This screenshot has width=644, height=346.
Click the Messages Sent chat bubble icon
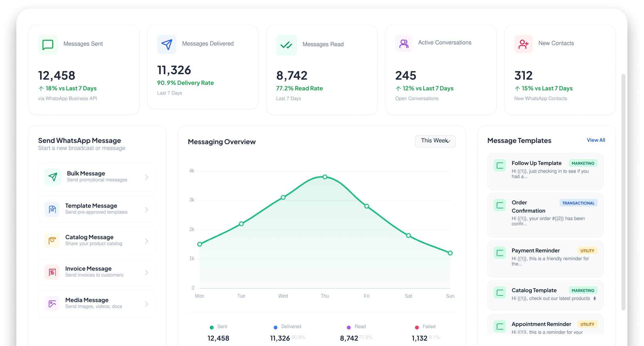click(48, 45)
